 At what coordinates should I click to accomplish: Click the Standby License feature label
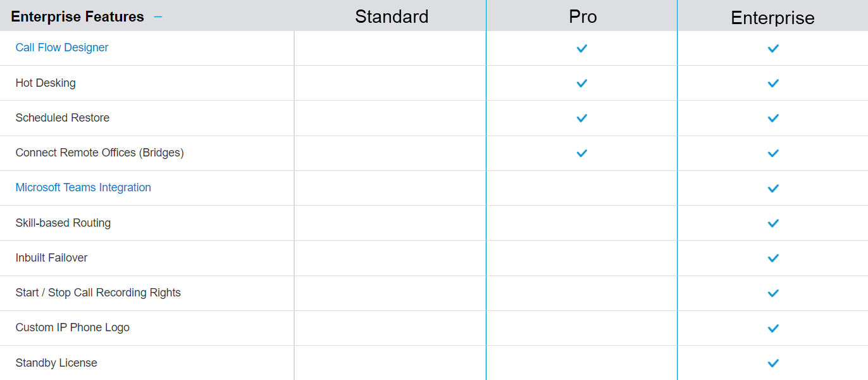tap(56, 363)
